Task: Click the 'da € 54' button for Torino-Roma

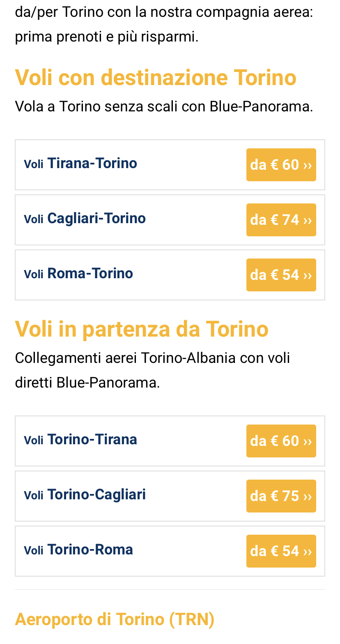Action: [x=281, y=551]
